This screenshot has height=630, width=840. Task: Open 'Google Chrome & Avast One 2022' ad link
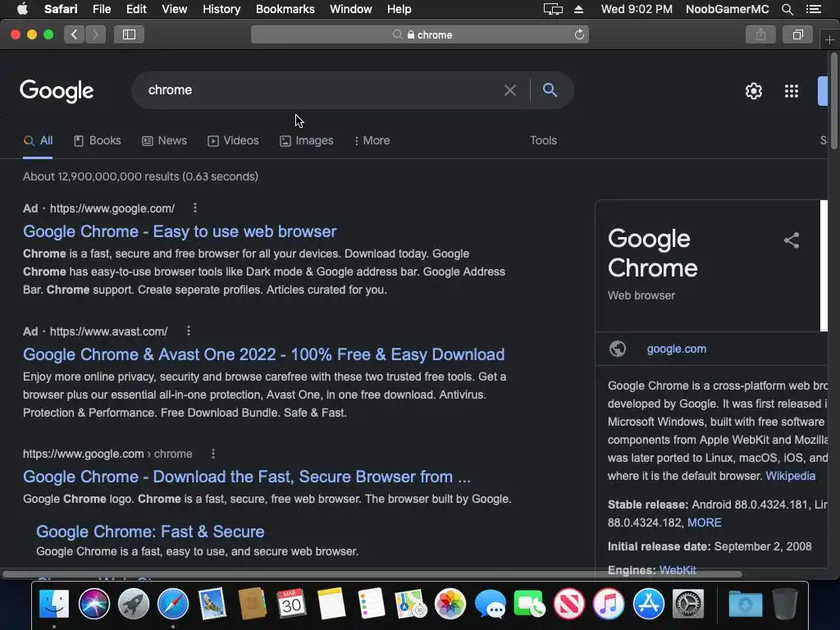coord(263,354)
